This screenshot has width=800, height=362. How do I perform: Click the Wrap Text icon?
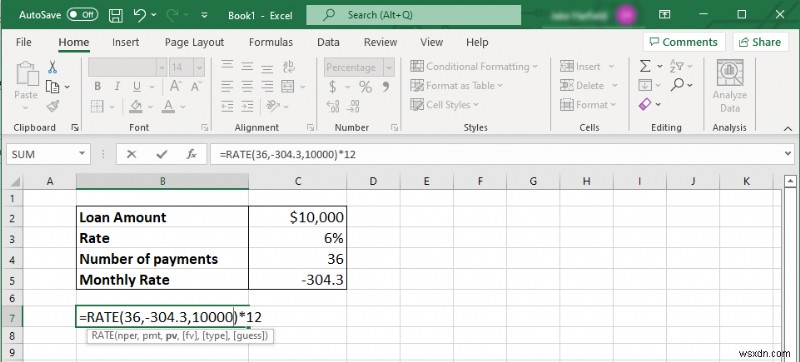(x=289, y=67)
